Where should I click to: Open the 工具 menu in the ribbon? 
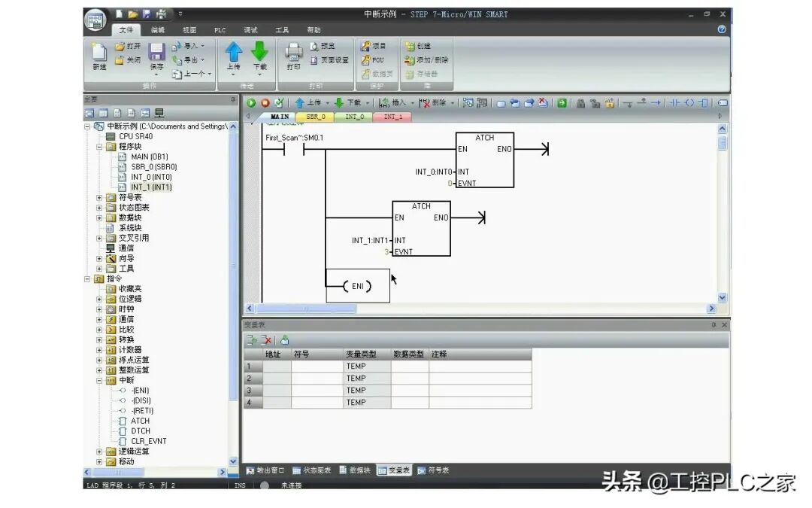click(x=282, y=29)
